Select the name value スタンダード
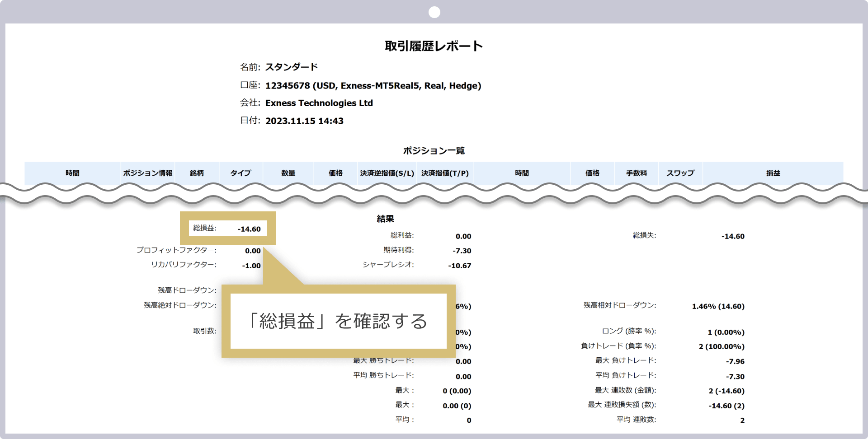This screenshot has width=868, height=439. pyautogui.click(x=291, y=67)
